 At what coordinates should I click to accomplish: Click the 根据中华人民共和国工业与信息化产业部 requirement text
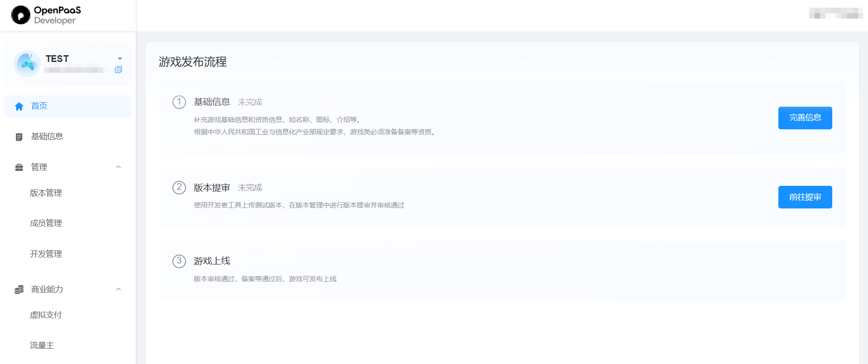click(x=315, y=132)
